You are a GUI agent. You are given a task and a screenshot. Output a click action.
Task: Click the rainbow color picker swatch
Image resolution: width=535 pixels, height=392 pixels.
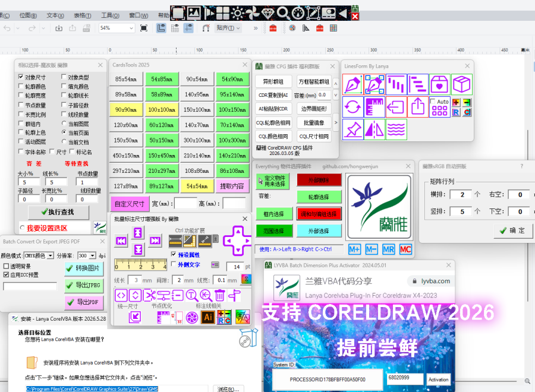(246, 279)
